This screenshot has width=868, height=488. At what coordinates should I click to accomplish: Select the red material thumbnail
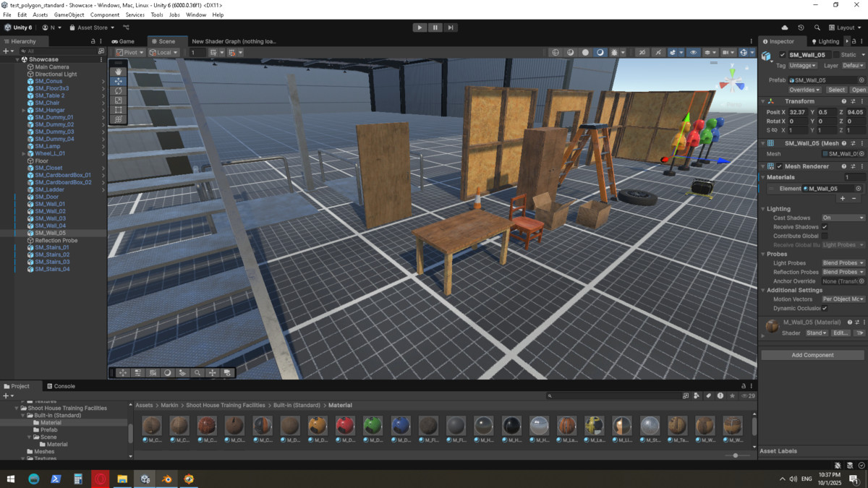point(345,426)
